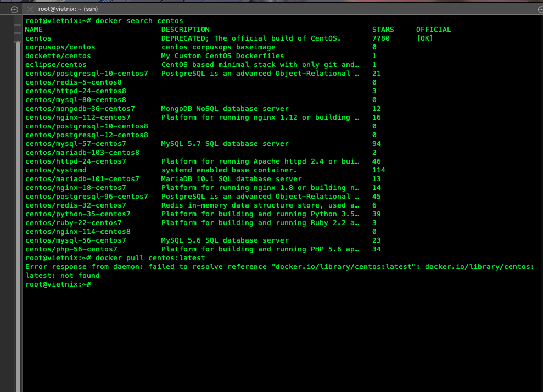Viewport: 543px width, 392px height.
Task: Click centos/redis-32-centos7 image name
Action: click(x=76, y=205)
